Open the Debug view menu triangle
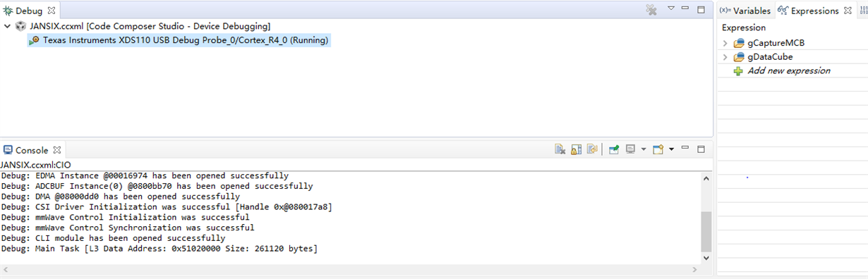868x279 pixels. click(671, 9)
